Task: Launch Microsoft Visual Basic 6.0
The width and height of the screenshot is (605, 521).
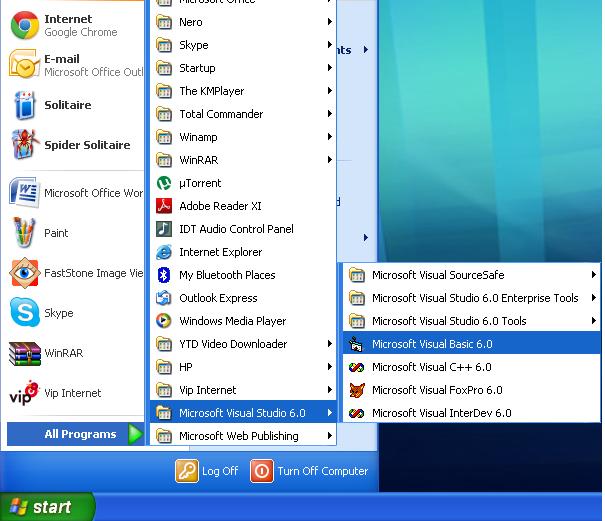Action: [471, 344]
